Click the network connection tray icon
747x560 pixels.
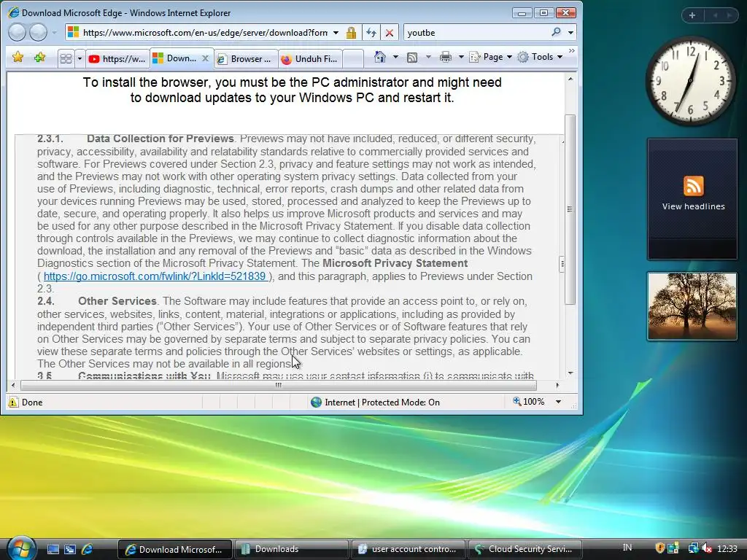693,548
